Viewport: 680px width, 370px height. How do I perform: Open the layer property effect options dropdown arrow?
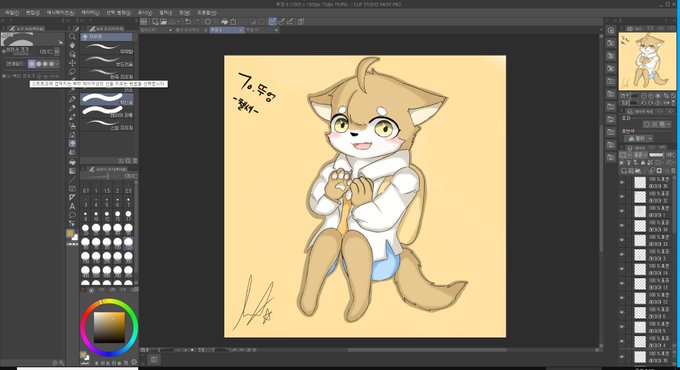[x=668, y=124]
